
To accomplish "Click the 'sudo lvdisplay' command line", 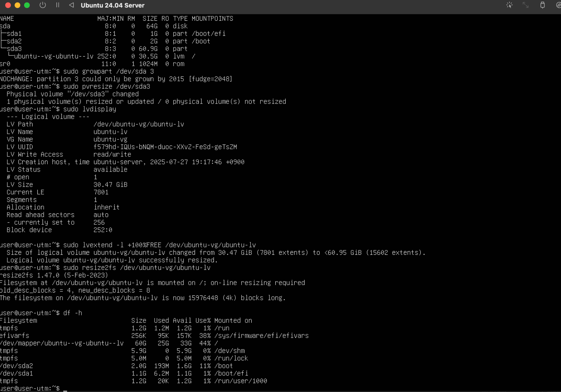I will click(90, 109).
